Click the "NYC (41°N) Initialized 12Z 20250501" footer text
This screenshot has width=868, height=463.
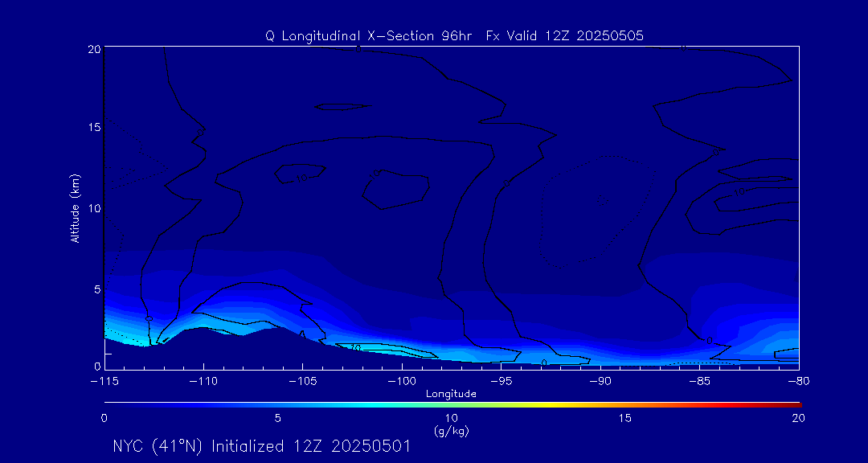261,446
